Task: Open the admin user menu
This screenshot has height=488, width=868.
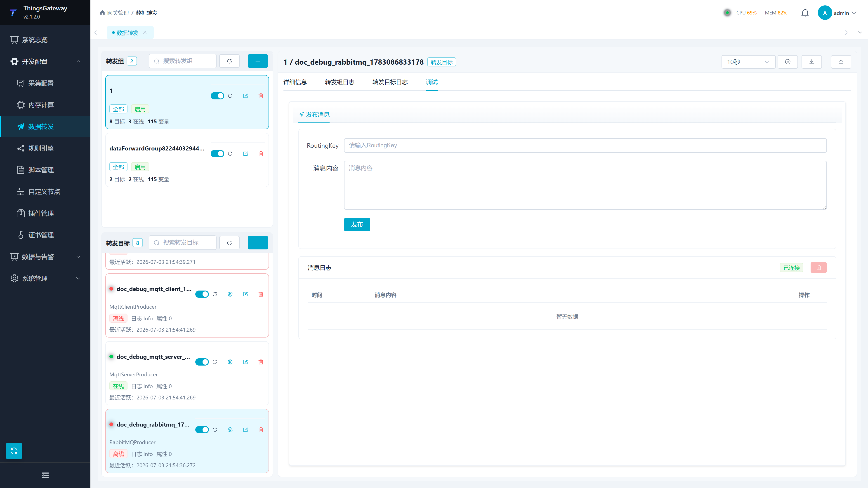Action: pyautogui.click(x=837, y=13)
